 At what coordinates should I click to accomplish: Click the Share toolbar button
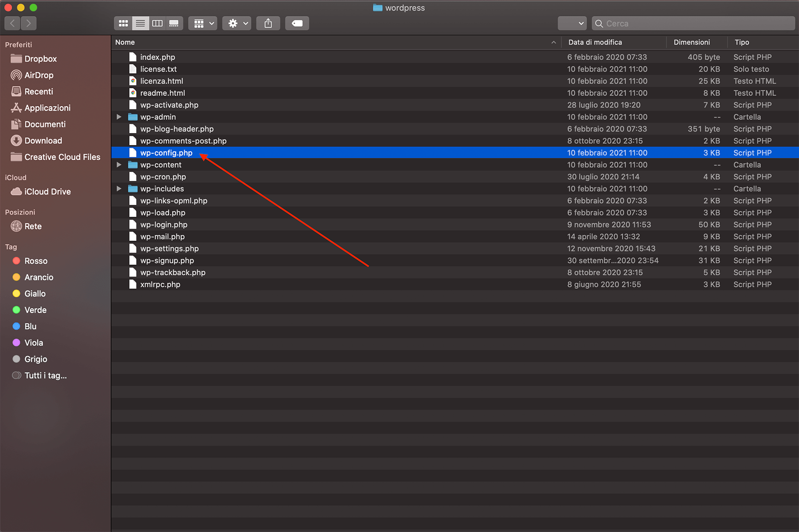(268, 23)
